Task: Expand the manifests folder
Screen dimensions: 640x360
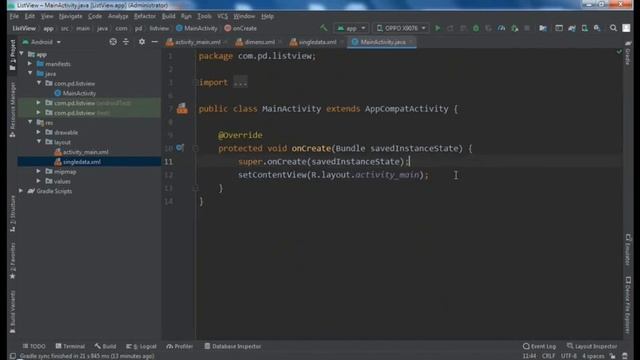Action: pyautogui.click(x=30, y=64)
